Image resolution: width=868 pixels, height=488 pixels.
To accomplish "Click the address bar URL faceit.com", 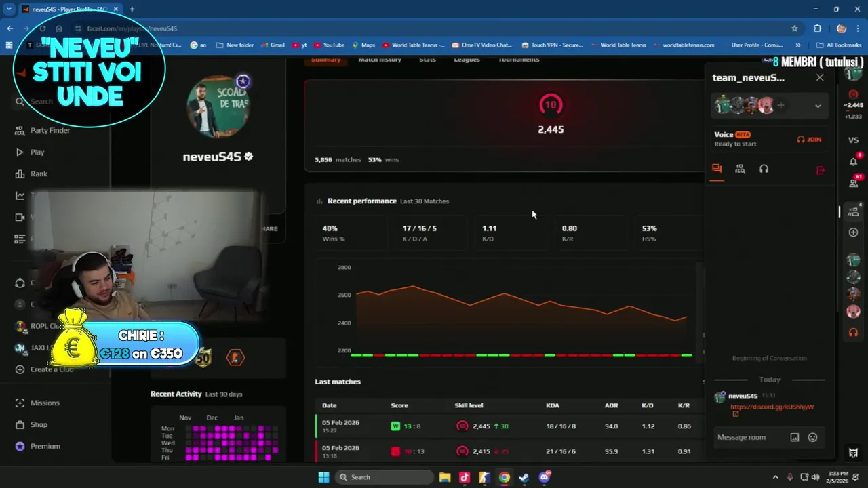I will (132, 28).
